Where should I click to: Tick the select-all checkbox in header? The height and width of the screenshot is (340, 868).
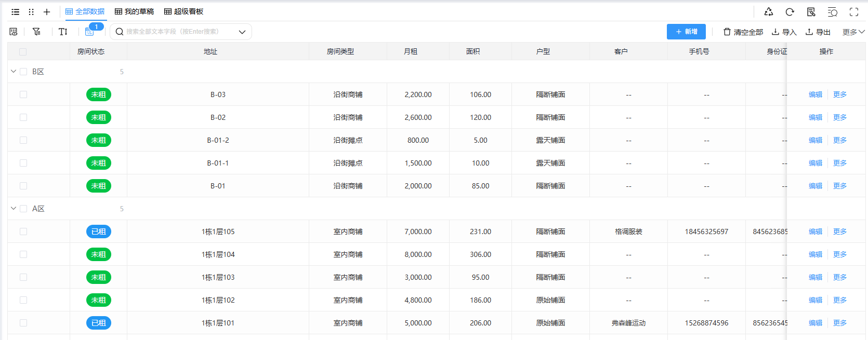pos(23,51)
